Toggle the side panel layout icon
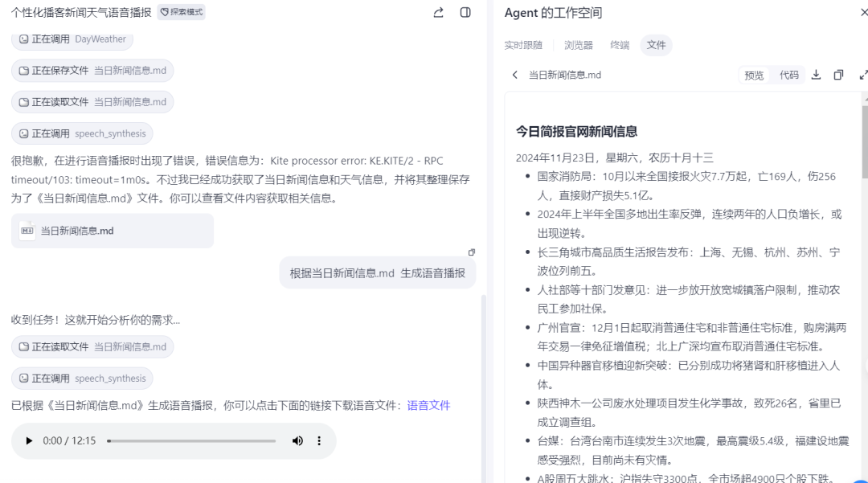This screenshot has height=483, width=868. point(465,12)
